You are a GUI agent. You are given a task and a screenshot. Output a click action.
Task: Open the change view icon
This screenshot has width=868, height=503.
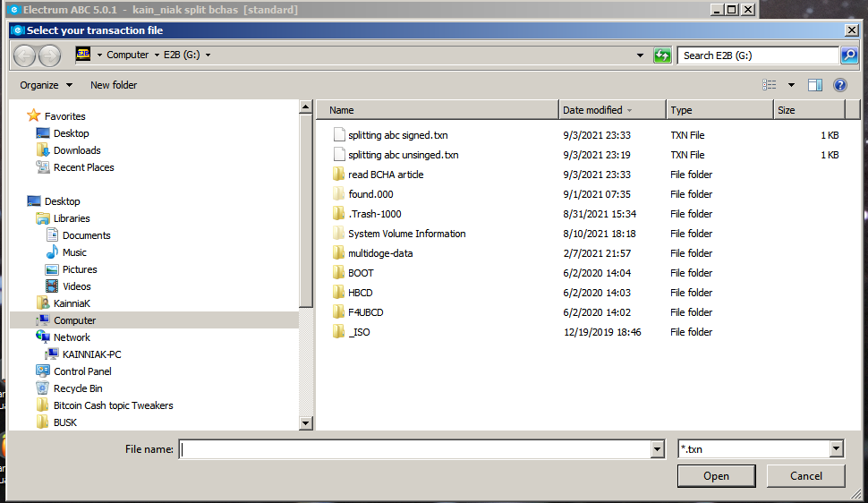pos(770,85)
